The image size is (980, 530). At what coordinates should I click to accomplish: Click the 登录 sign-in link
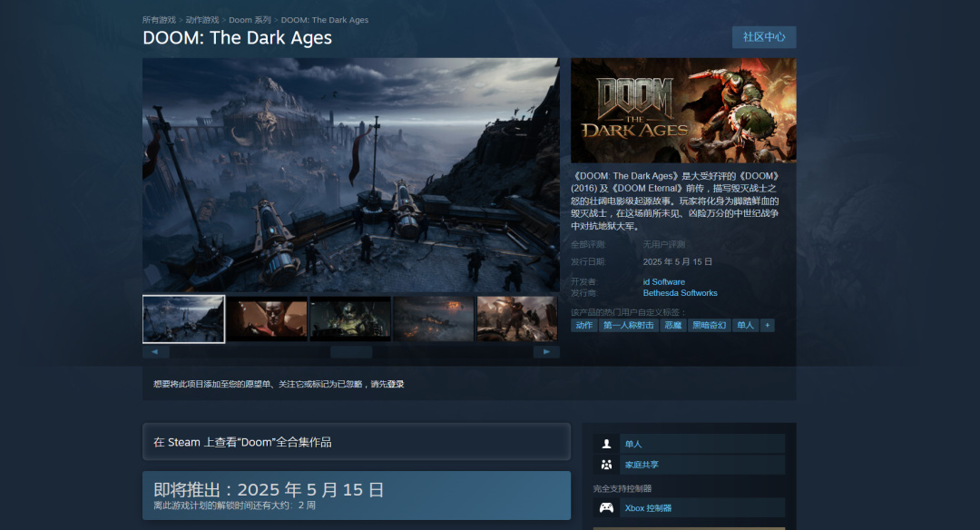point(396,384)
